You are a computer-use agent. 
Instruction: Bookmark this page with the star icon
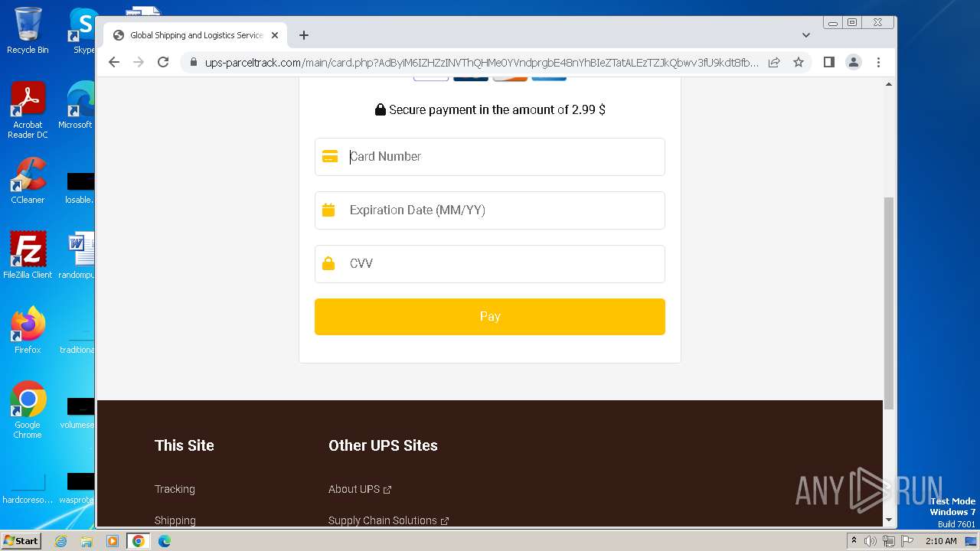[x=799, y=62]
